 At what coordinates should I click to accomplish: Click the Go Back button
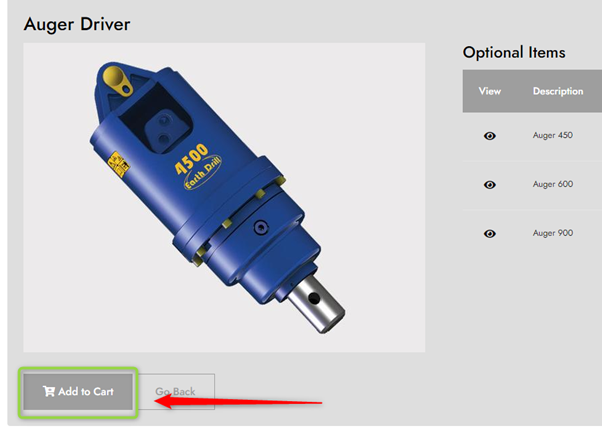pyautogui.click(x=175, y=392)
